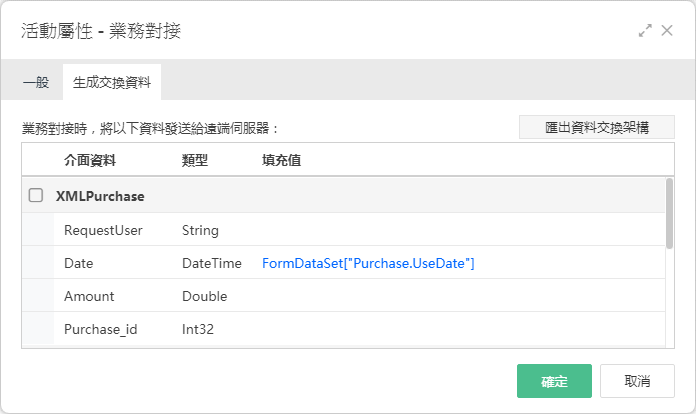Close the 活動屬性 dialog with the X icon

coord(667,31)
